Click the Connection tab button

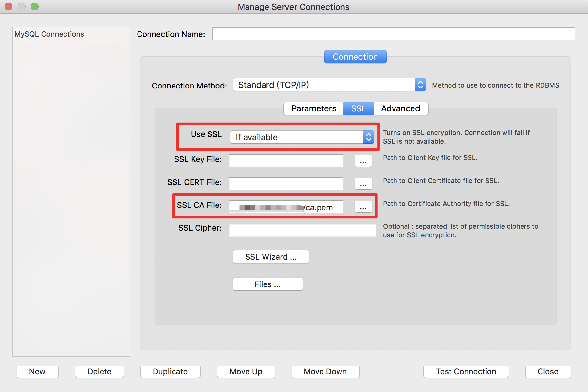[x=355, y=57]
